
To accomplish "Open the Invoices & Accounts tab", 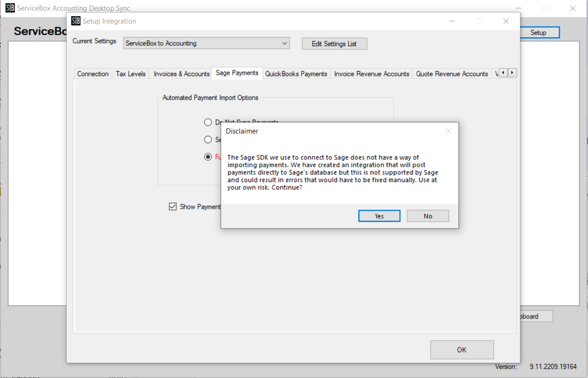I will click(181, 74).
